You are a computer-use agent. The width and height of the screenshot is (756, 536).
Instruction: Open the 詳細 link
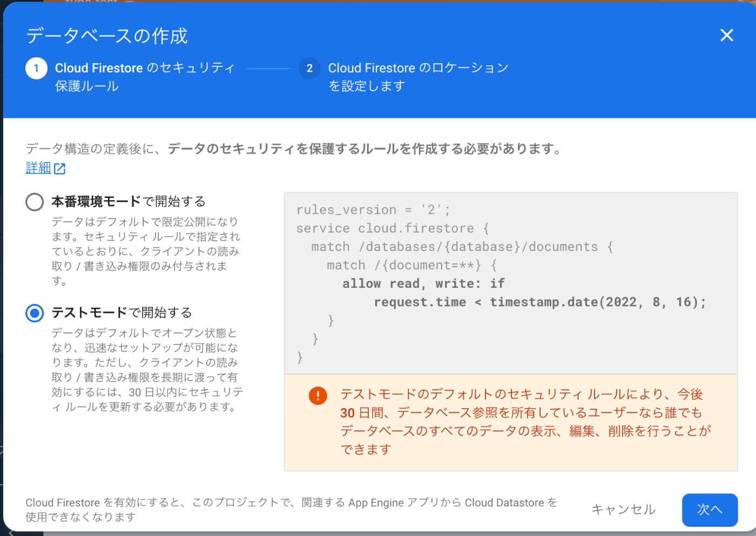pyautogui.click(x=38, y=168)
